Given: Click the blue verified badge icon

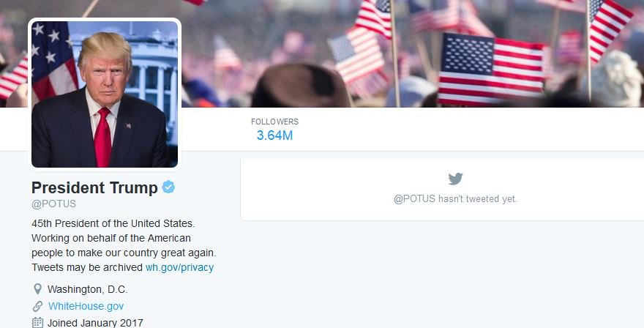Looking at the screenshot, I should click(168, 187).
